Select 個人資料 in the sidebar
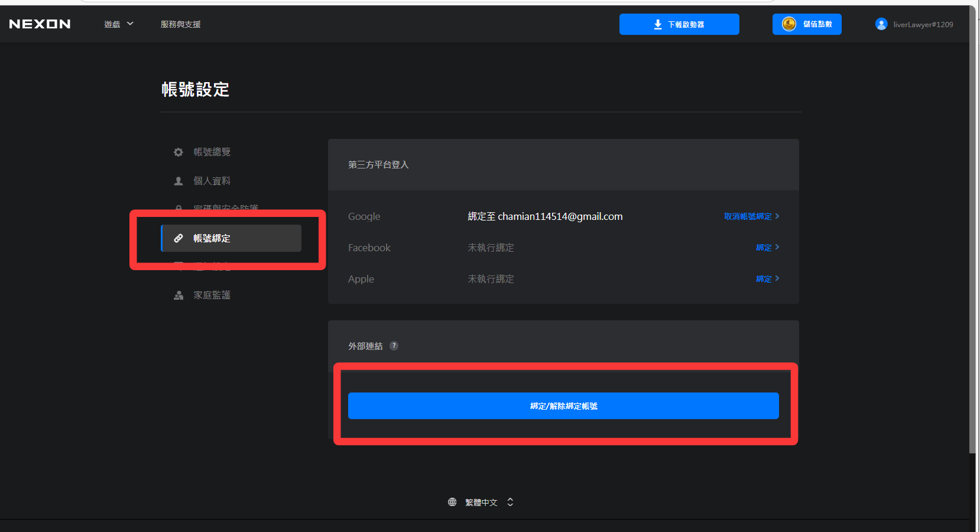This screenshot has height=532, width=980. click(x=212, y=181)
